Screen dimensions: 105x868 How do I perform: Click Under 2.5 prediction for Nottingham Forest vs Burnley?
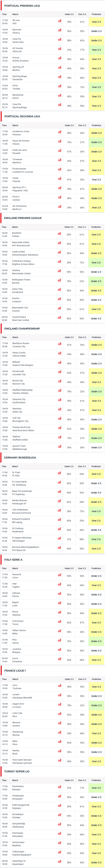point(96,281)
